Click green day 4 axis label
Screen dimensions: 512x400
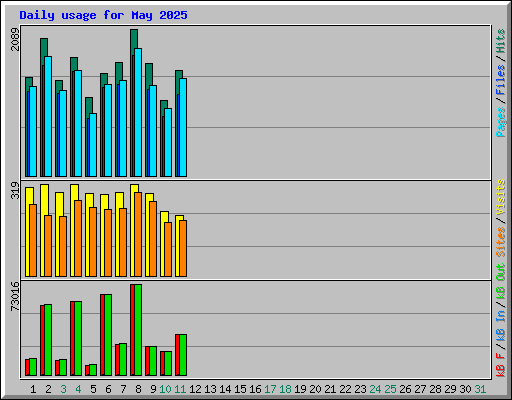pos(78,389)
